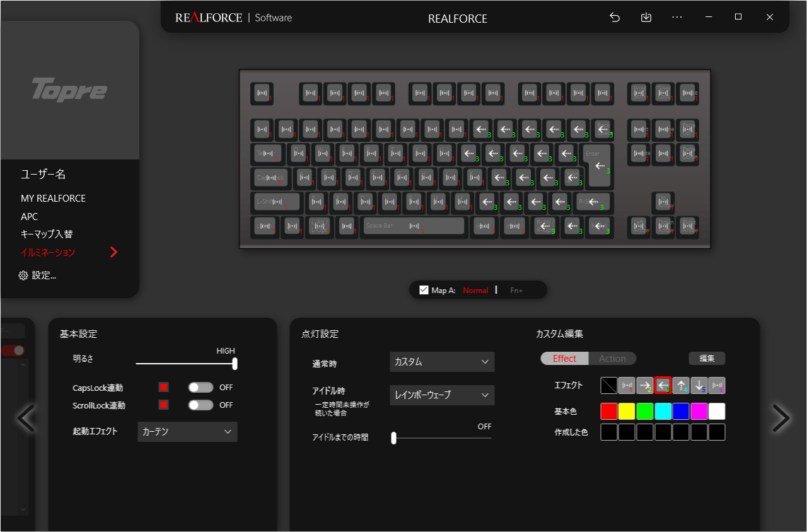
Task: Select right-arrow effect number 2
Action: [645, 385]
